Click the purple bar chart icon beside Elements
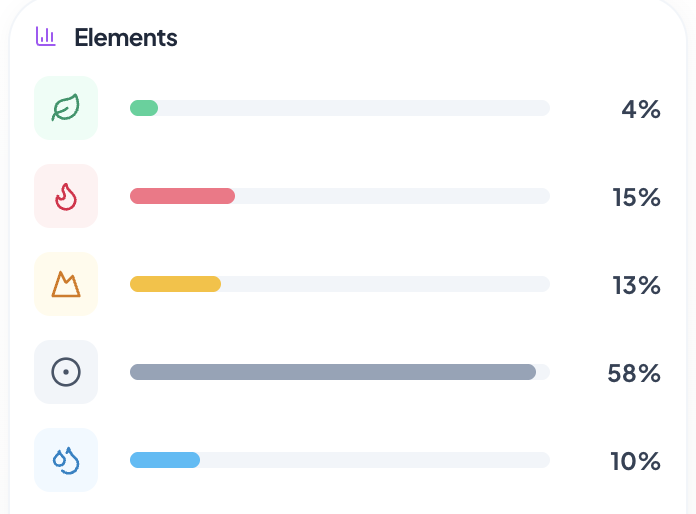 46,36
